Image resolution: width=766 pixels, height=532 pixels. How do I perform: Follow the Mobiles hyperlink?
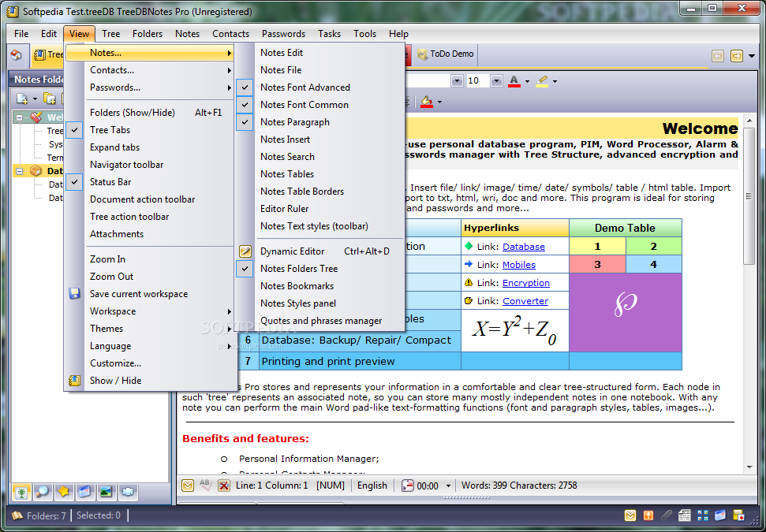point(519,265)
